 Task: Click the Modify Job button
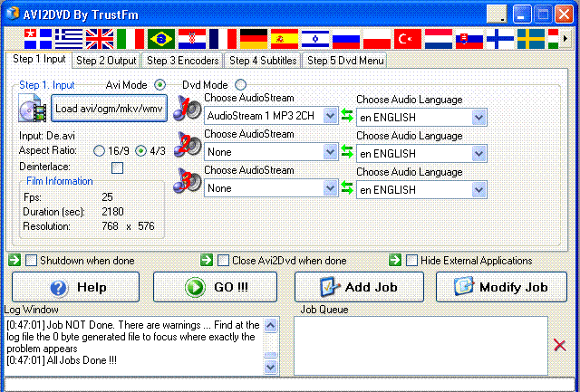click(501, 287)
